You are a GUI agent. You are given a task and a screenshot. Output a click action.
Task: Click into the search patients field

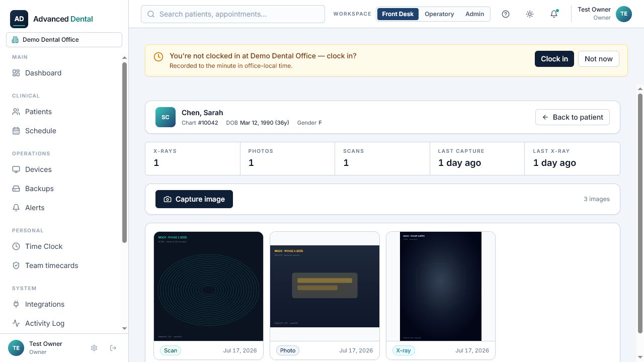click(233, 14)
